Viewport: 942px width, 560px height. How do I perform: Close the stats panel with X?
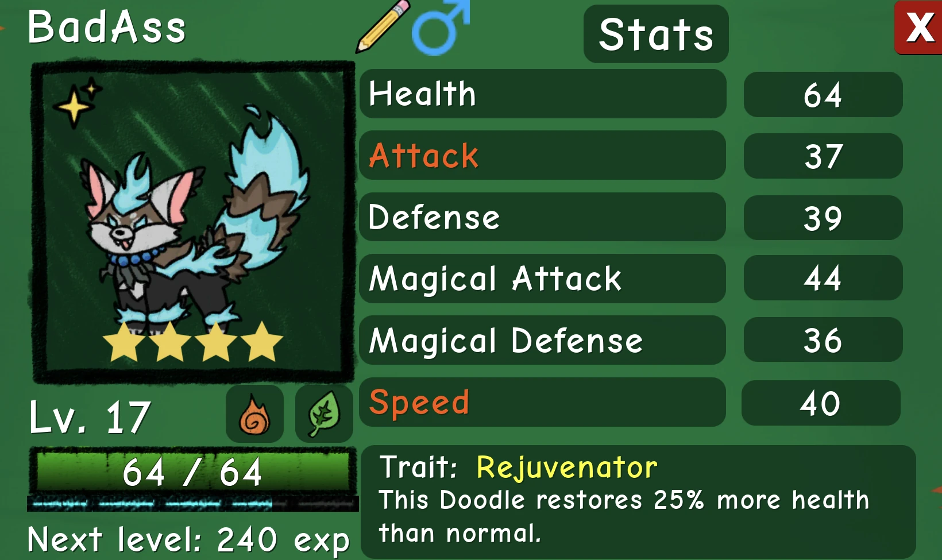918,27
